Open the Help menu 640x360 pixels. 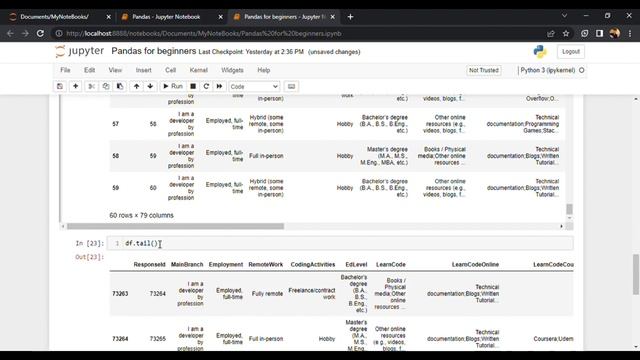(x=264, y=70)
